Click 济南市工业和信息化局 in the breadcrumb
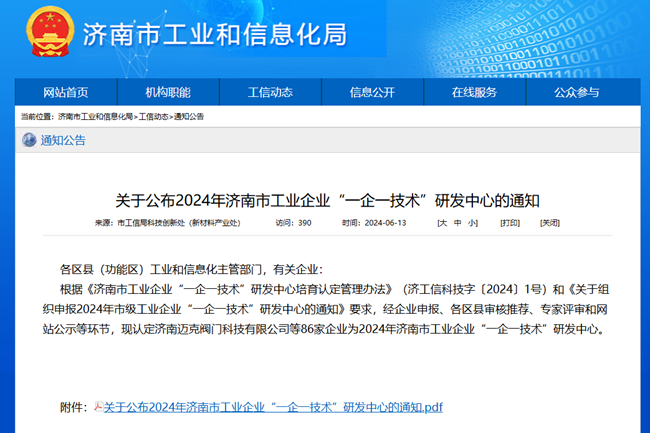This screenshot has width=650, height=433. [x=95, y=117]
